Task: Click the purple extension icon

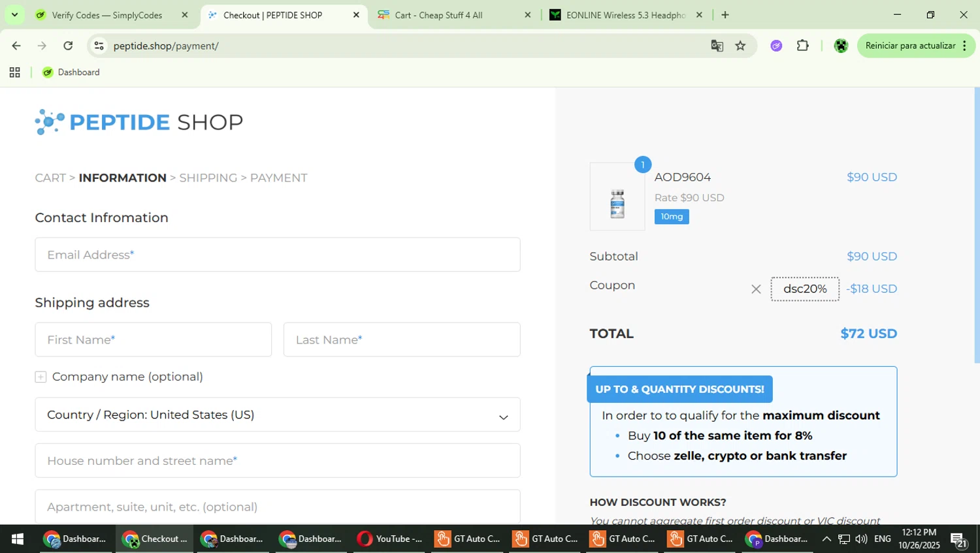Action: (776, 46)
